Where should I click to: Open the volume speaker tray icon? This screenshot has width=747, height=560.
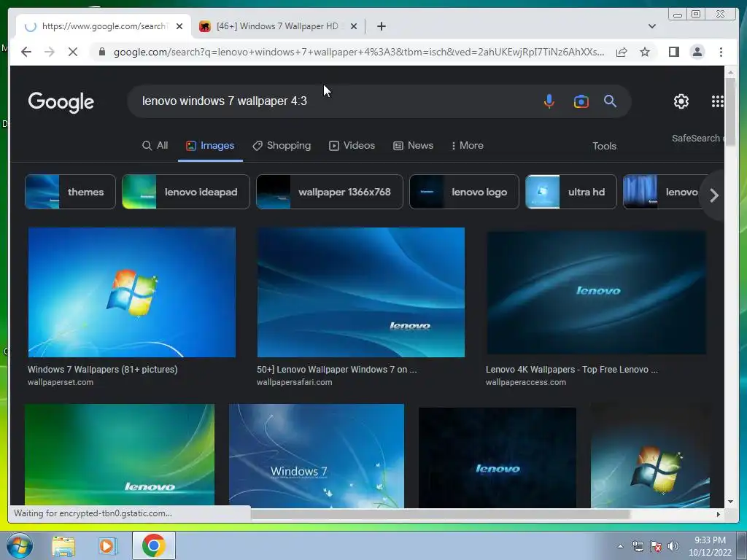[673, 546]
